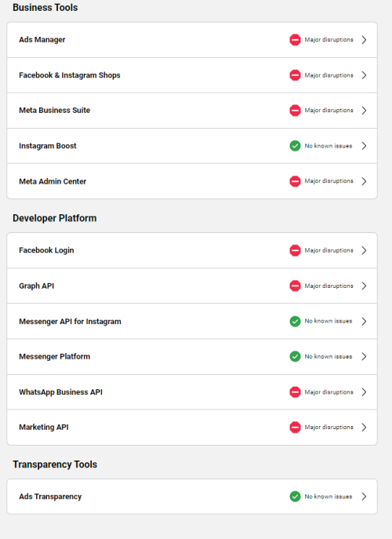Open Graph API details chevron

pos(365,286)
